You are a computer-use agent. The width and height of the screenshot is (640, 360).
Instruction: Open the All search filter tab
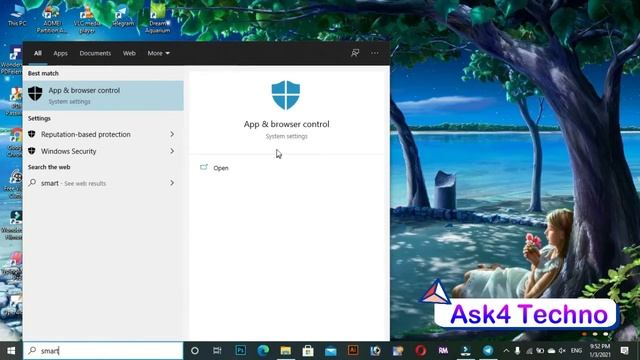(38, 53)
